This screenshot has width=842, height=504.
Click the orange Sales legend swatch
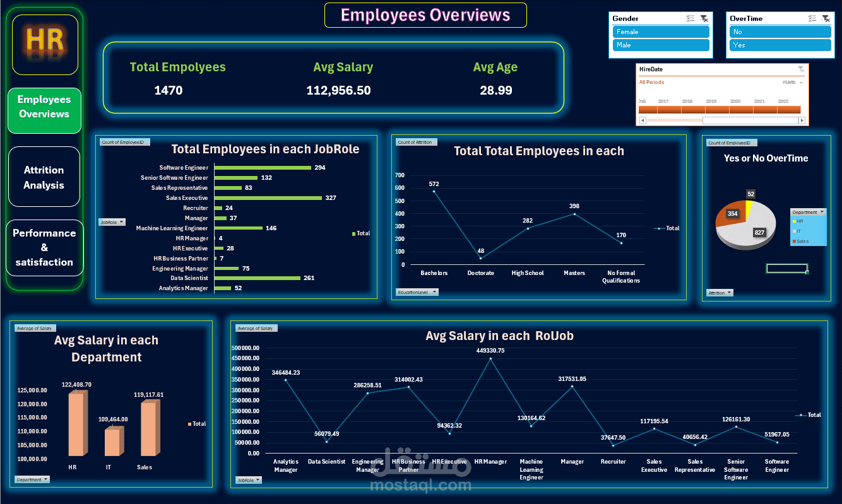click(x=793, y=242)
